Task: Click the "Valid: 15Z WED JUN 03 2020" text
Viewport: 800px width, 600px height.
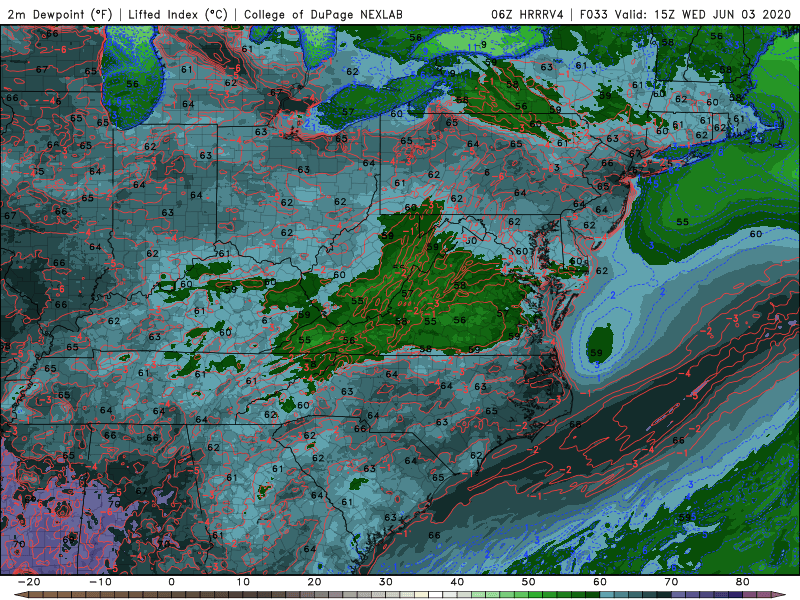Action: tap(703, 15)
